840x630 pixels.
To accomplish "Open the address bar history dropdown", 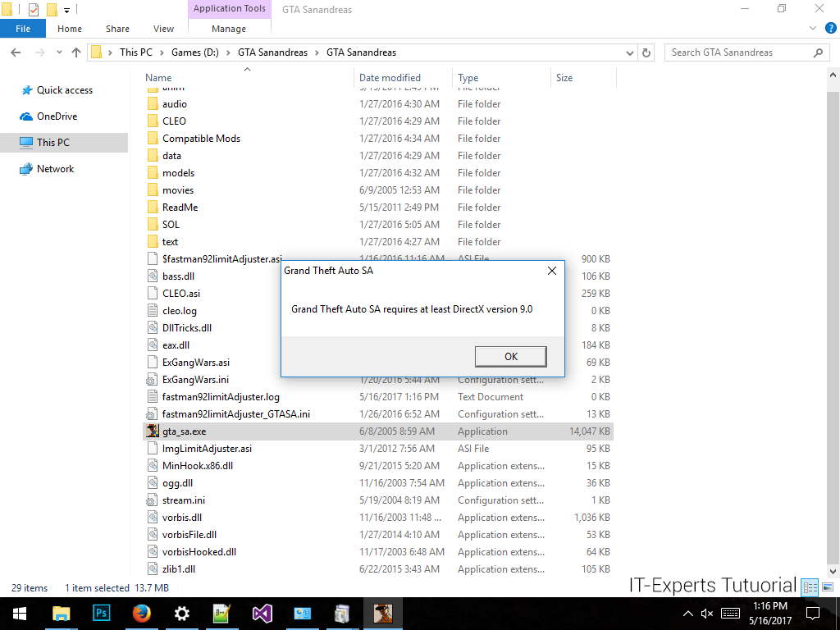I will (630, 52).
